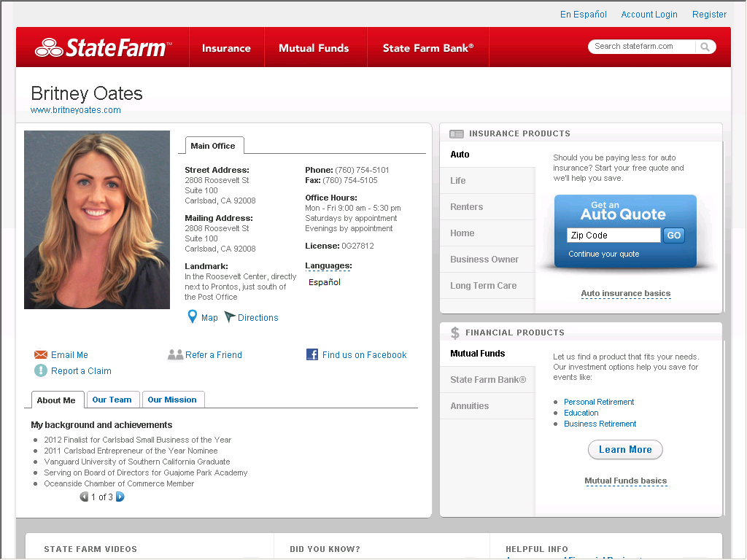Click Continue your quote link

pos(603,254)
